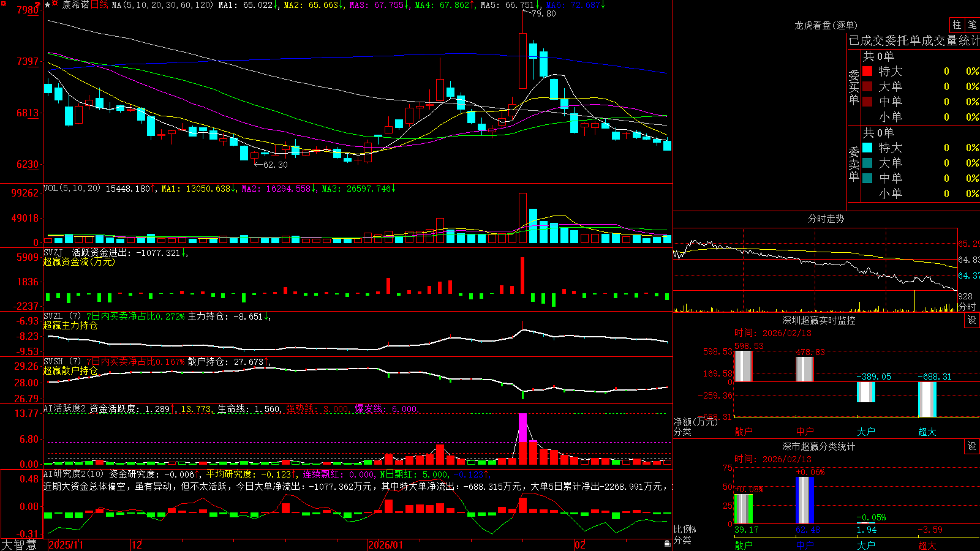Screen dimensions: 980x551
Task: Click the red 特大 buy-order color swatch
Action: 867,71
